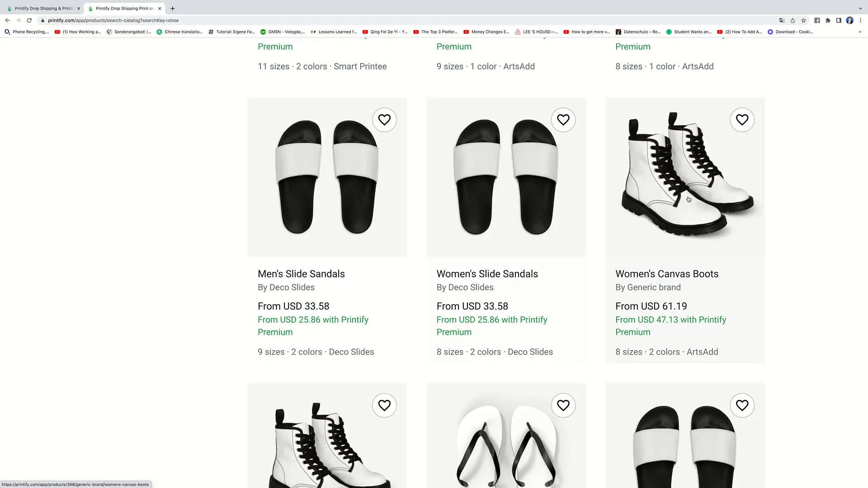The height and width of the screenshot is (488, 868).
Task: Open Money Changes E... bookmark
Action: click(486, 32)
